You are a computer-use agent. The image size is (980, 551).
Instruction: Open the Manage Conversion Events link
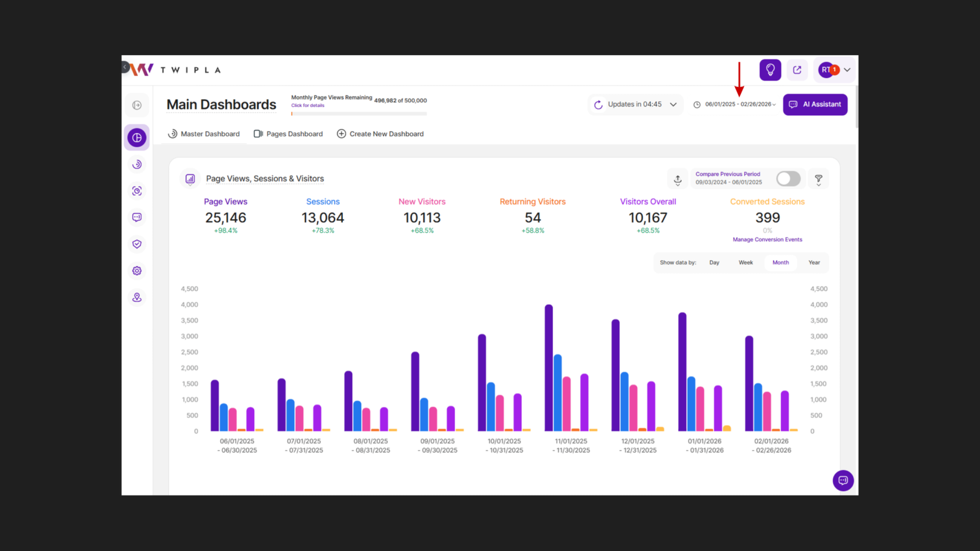(x=767, y=239)
